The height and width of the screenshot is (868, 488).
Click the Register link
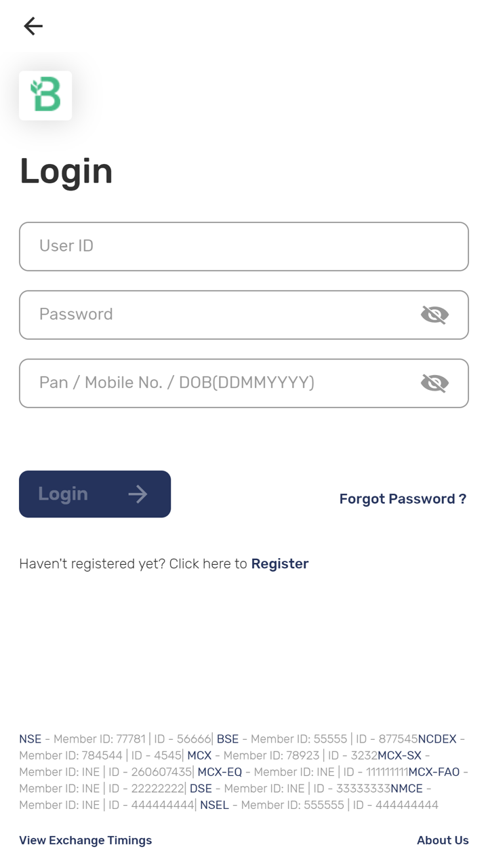[279, 564]
